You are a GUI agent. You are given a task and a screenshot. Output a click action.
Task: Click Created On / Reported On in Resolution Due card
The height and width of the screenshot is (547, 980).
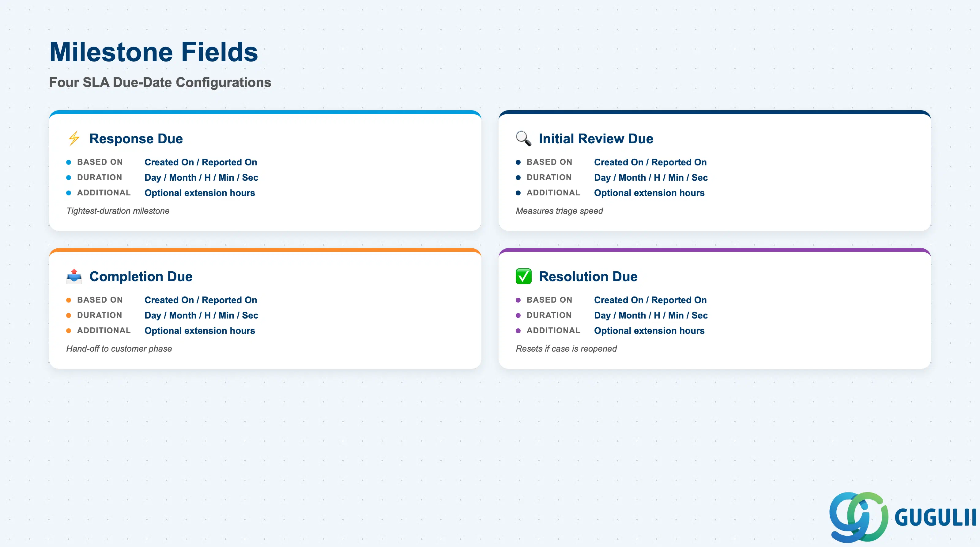click(x=650, y=300)
